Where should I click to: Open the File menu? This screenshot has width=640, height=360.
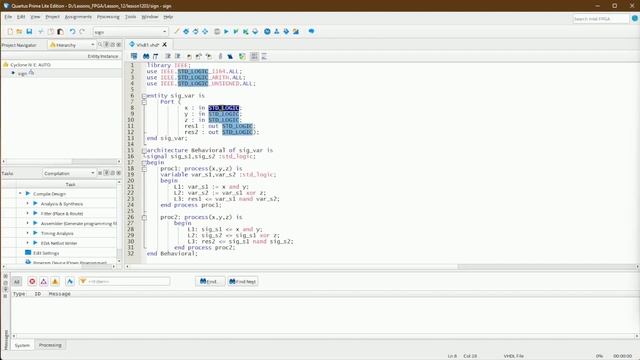tap(8, 17)
